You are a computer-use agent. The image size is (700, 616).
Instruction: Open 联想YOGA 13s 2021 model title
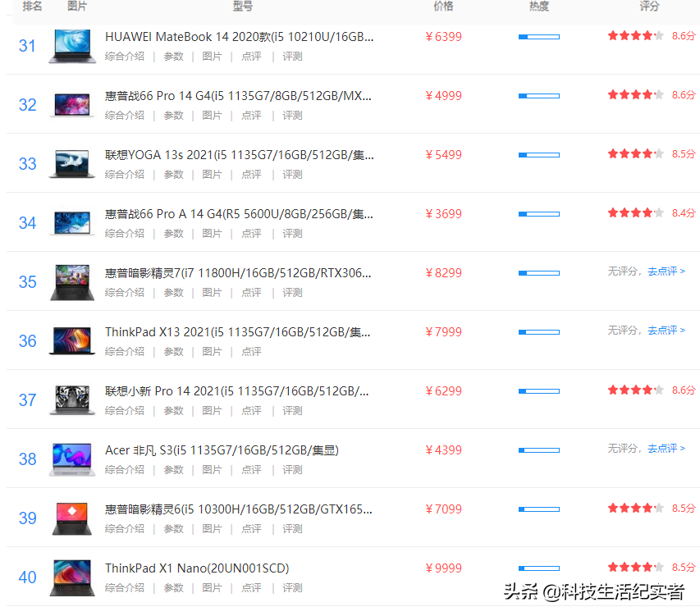(240, 155)
